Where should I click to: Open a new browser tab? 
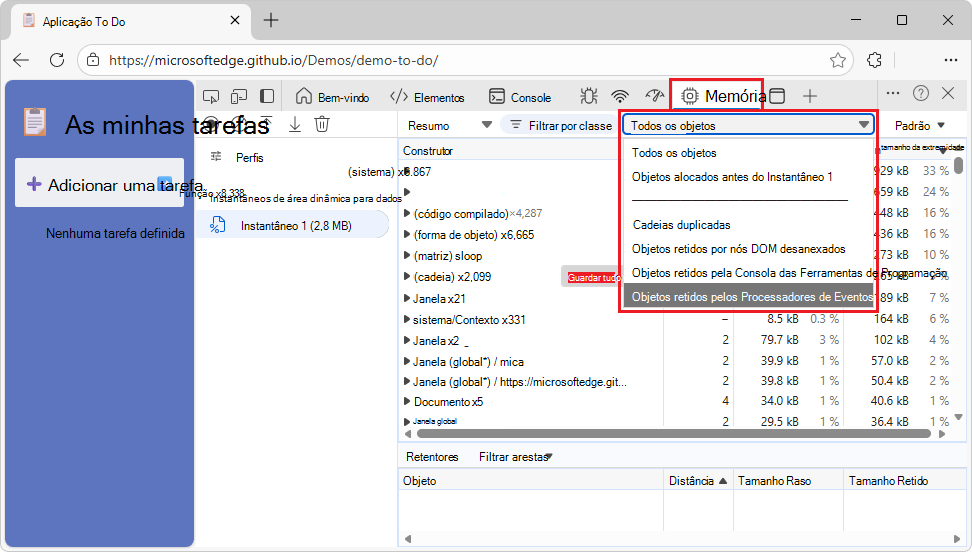point(271,20)
